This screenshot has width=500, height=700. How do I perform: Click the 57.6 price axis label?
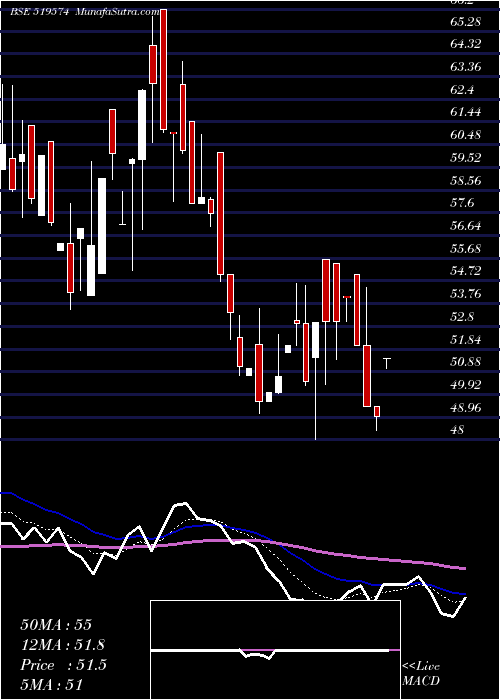(x=462, y=203)
